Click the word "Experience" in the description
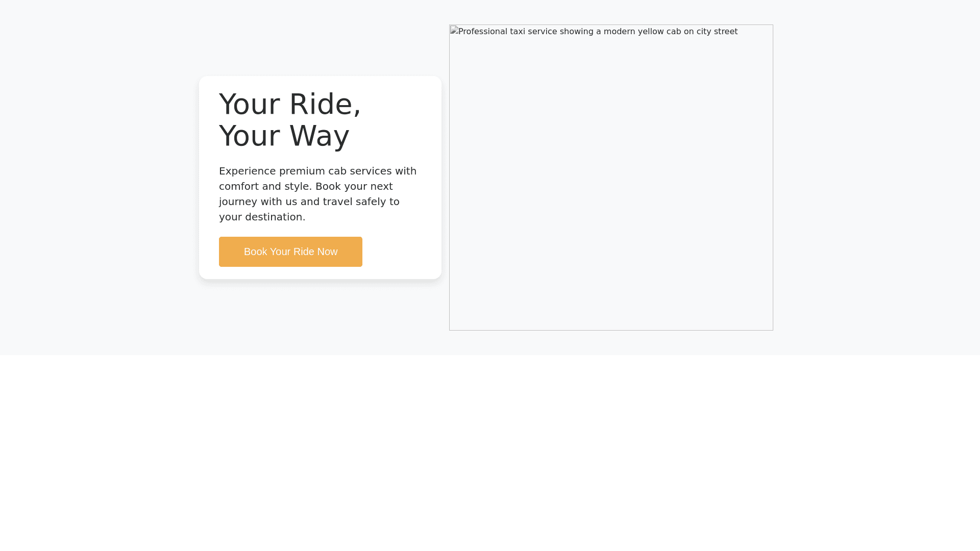 247,171
